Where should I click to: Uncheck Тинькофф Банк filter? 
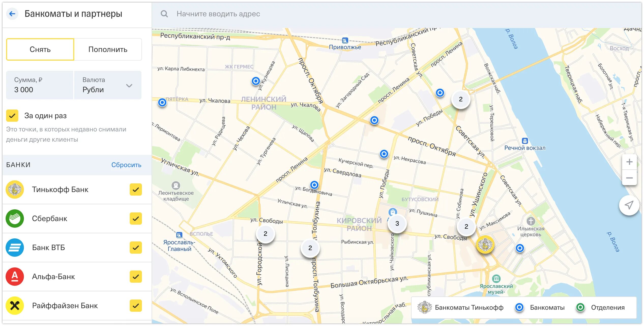click(x=136, y=189)
